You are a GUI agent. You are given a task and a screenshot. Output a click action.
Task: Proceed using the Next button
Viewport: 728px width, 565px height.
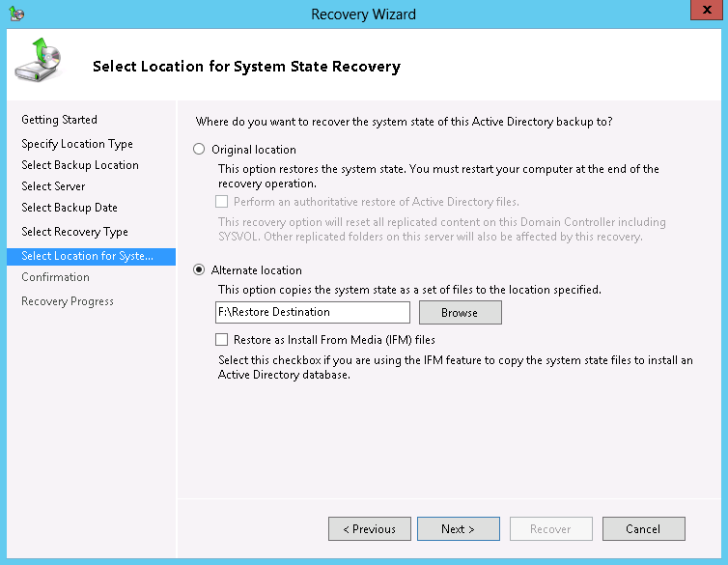(x=459, y=529)
